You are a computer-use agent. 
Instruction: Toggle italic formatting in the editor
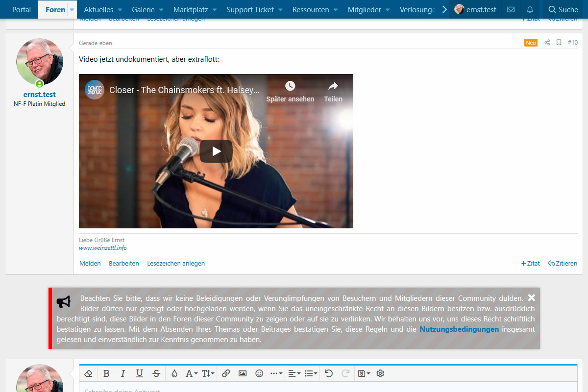pos(123,373)
